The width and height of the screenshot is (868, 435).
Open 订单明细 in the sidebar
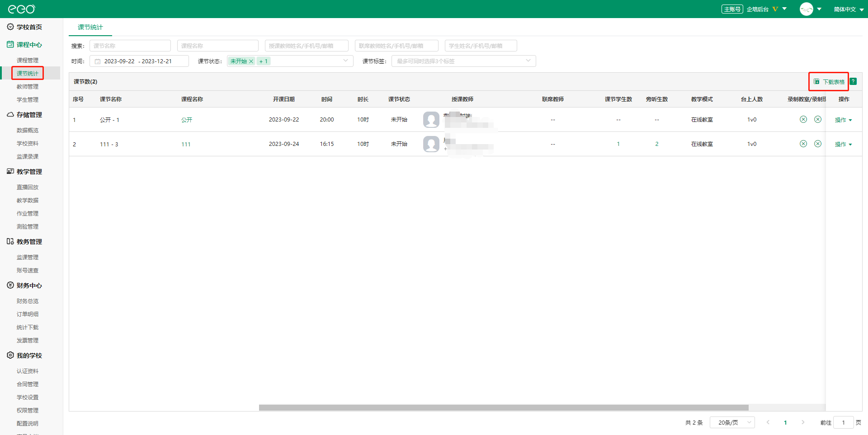click(x=28, y=314)
